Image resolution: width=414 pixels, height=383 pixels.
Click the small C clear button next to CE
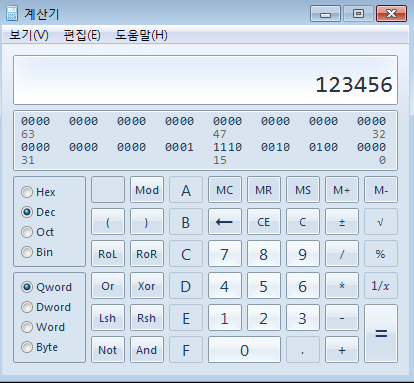(303, 222)
